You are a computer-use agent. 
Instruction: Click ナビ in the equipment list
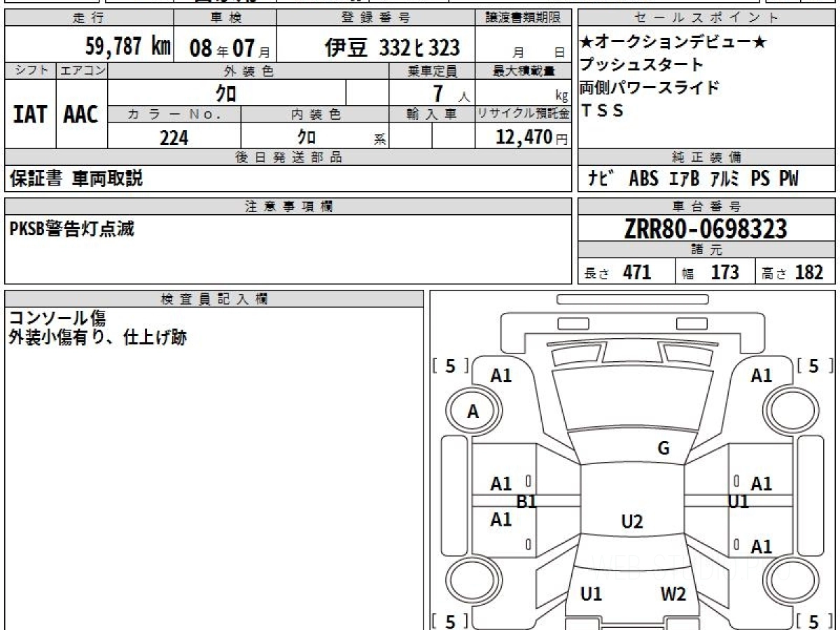pos(601,178)
